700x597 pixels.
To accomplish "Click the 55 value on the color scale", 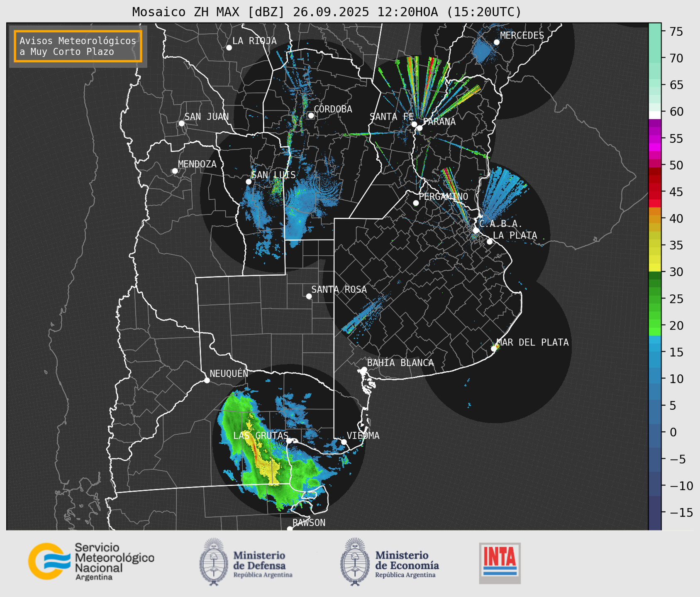I will pos(676,139).
